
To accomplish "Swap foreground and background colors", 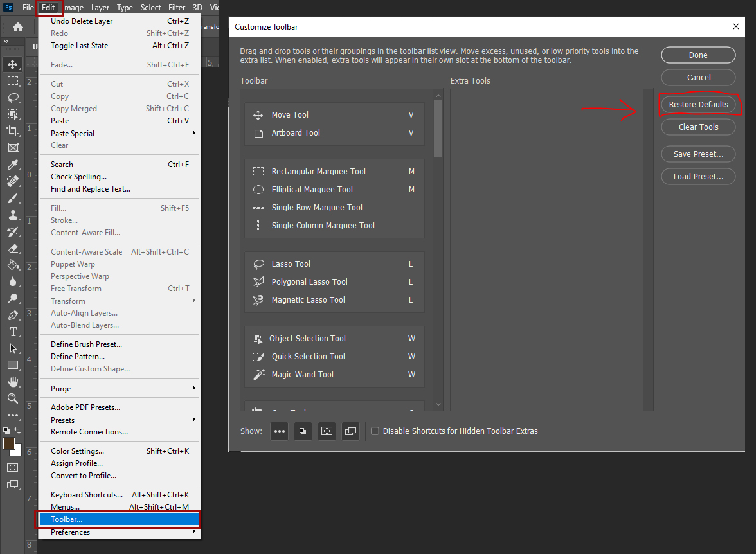I will pos(17,430).
